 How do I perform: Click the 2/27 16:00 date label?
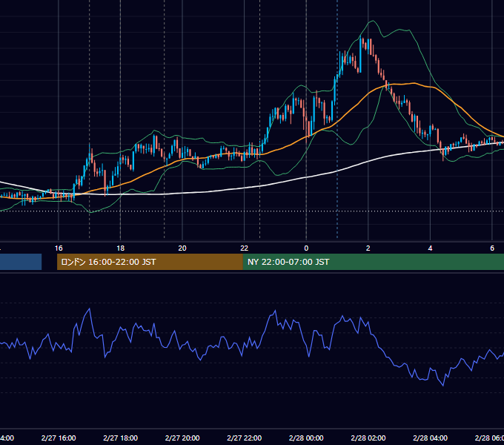click(59, 438)
